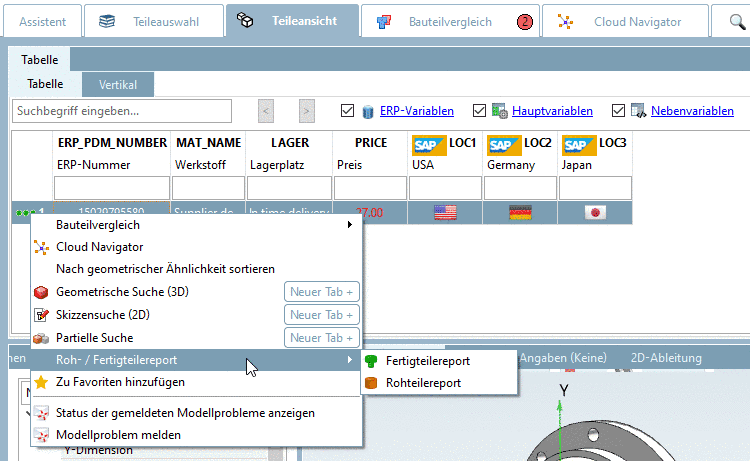The width and height of the screenshot is (750, 461).
Task: Sort by LAGER column header
Action: click(290, 143)
